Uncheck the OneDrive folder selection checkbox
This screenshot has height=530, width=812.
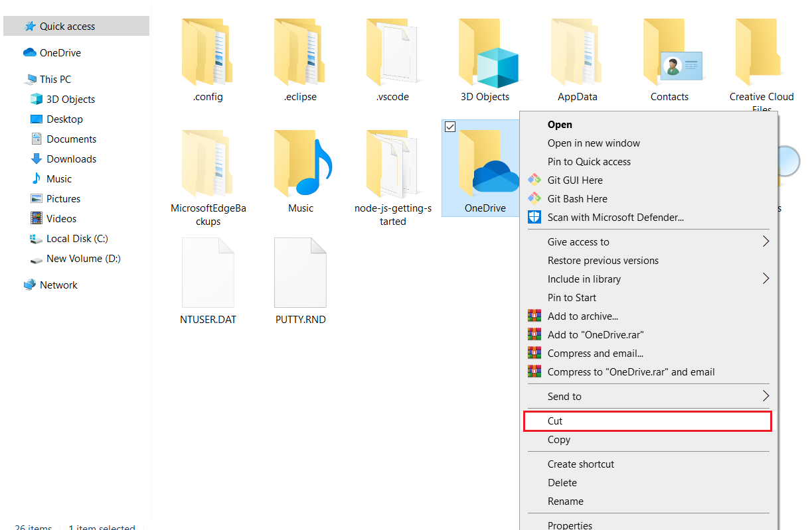point(449,127)
